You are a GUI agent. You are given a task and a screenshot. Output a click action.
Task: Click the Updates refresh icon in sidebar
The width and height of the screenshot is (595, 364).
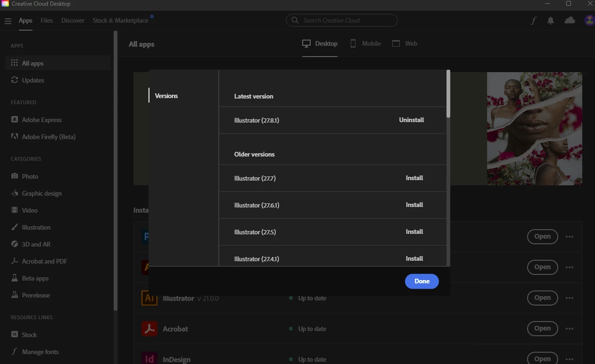pos(15,80)
